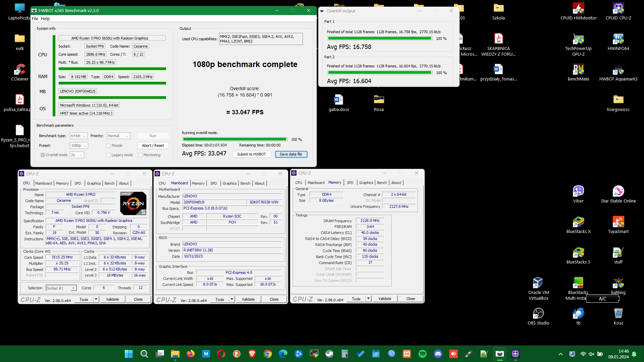Launch BlueStacks X desktop icon

tap(578, 225)
